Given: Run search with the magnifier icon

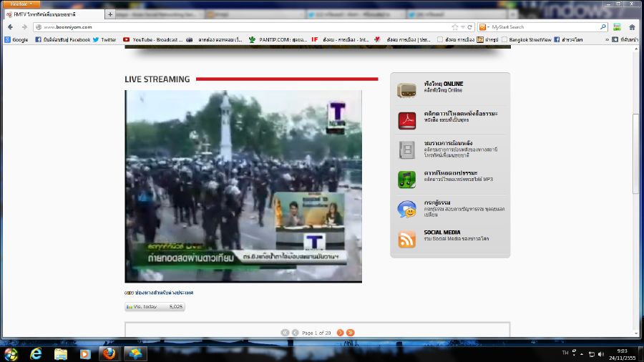Looking at the screenshot, I should 603,27.
